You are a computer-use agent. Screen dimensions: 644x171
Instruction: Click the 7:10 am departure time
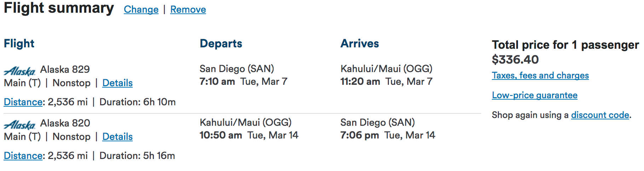click(x=217, y=82)
